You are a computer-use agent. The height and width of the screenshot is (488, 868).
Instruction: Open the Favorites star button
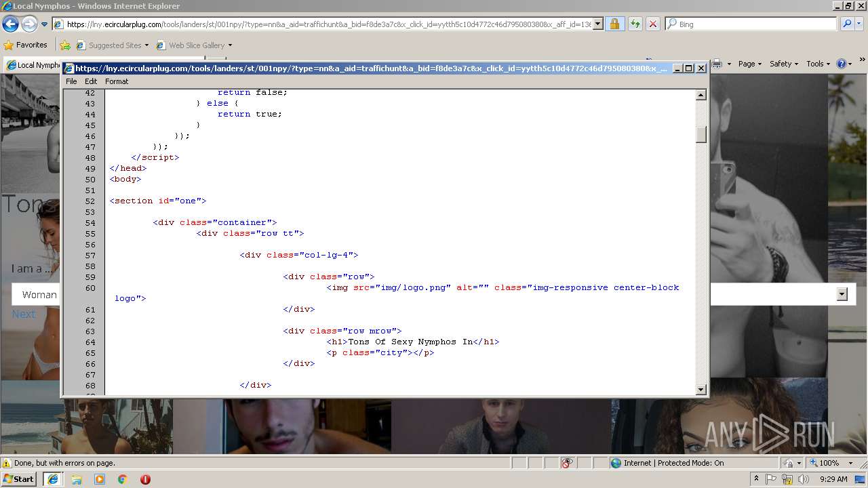pyautogui.click(x=26, y=45)
